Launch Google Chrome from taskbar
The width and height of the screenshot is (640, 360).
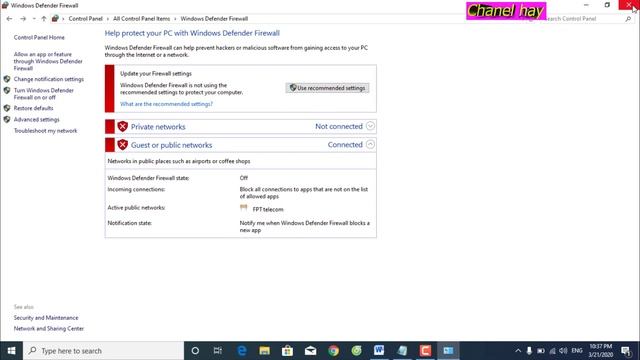(x=333, y=351)
